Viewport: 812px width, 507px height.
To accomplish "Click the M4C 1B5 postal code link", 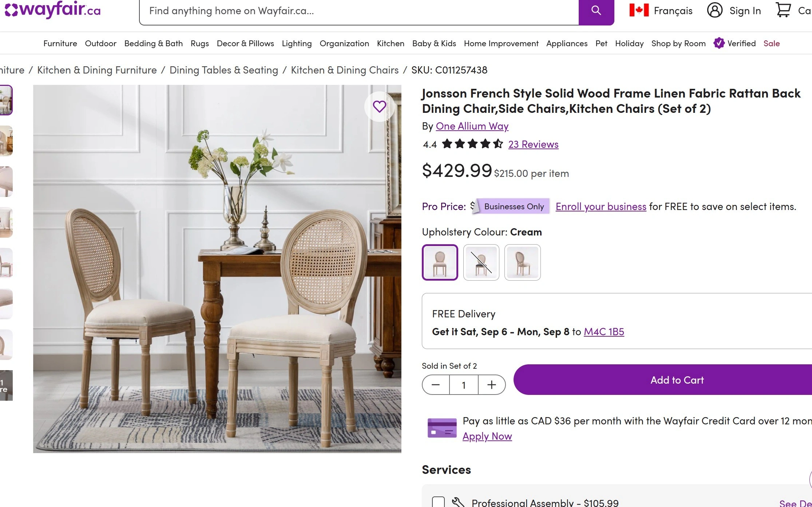I will (x=604, y=332).
